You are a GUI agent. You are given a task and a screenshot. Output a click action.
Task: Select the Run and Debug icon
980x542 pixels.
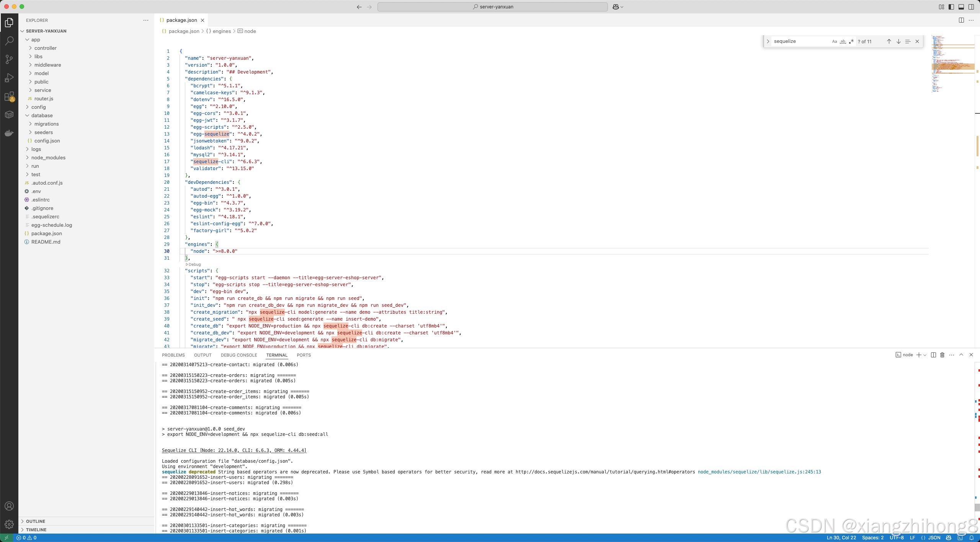tap(10, 77)
